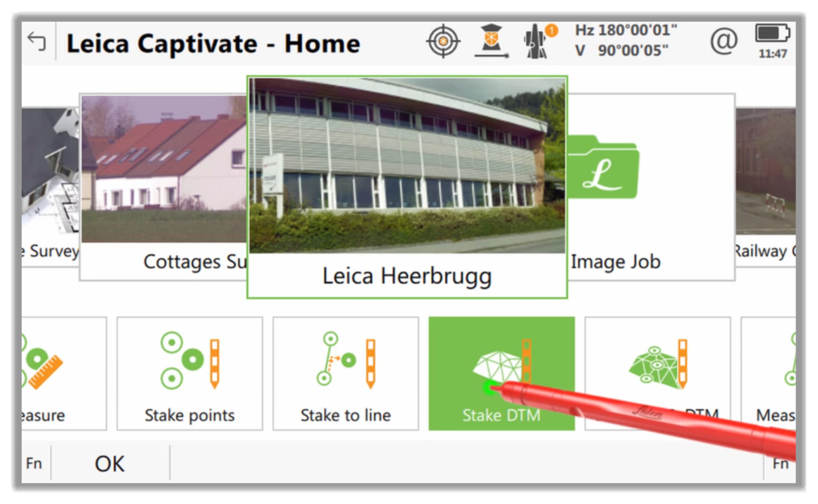Open the Hz and V angle readout
The height and width of the screenshot is (504, 818).
click(x=626, y=41)
